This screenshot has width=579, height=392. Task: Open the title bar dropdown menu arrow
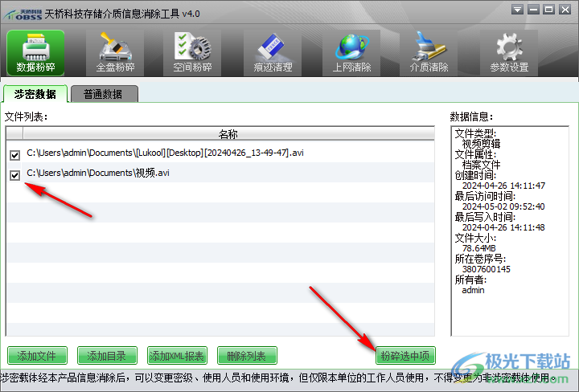pos(517,10)
